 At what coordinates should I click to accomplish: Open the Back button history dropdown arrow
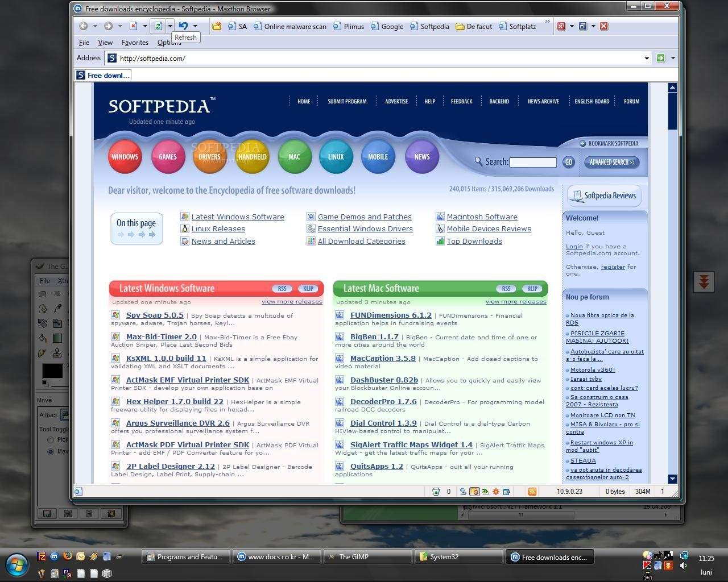pos(95,26)
